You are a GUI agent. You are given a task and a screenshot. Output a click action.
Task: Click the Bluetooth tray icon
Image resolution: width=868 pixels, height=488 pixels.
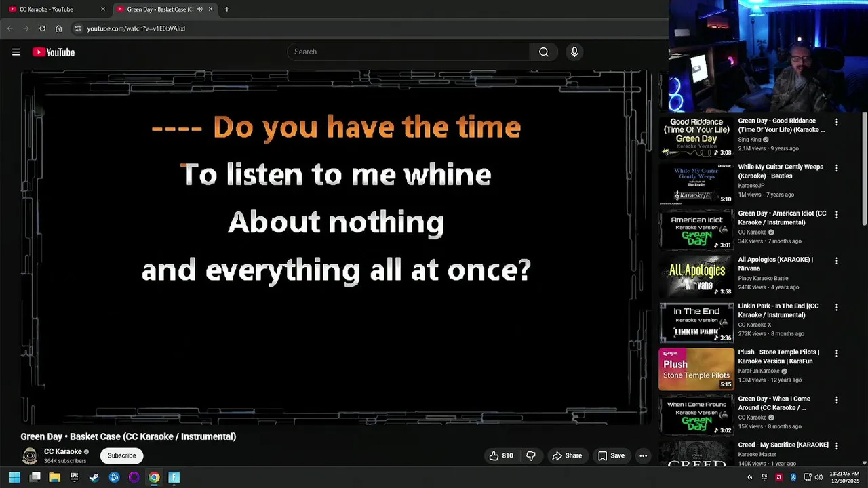[x=793, y=477]
